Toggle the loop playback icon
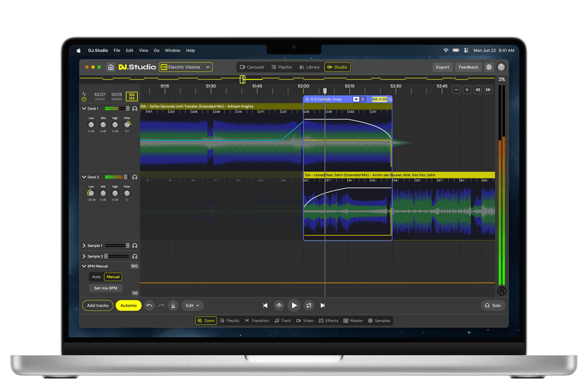This screenshot has height=382, width=588. point(308,306)
